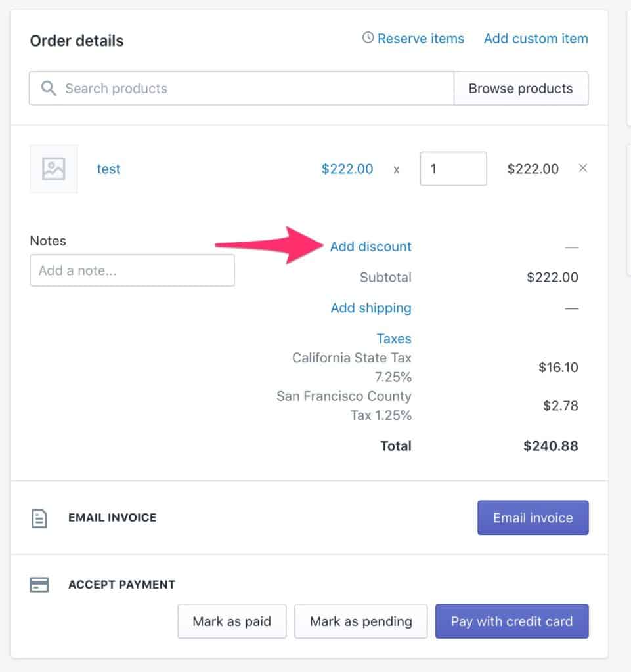Open Browse products
Screen dimensions: 631x672
point(521,89)
